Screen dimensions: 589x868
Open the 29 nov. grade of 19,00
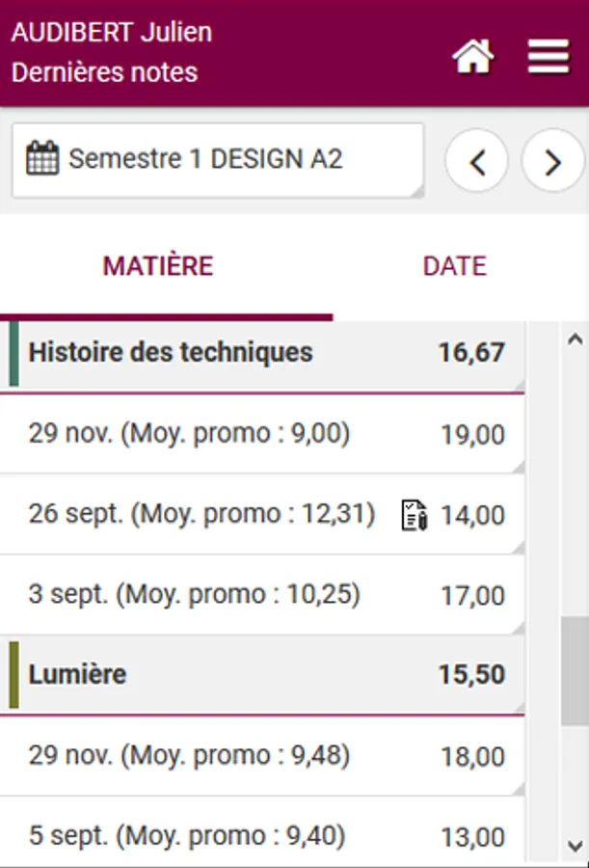click(x=260, y=435)
